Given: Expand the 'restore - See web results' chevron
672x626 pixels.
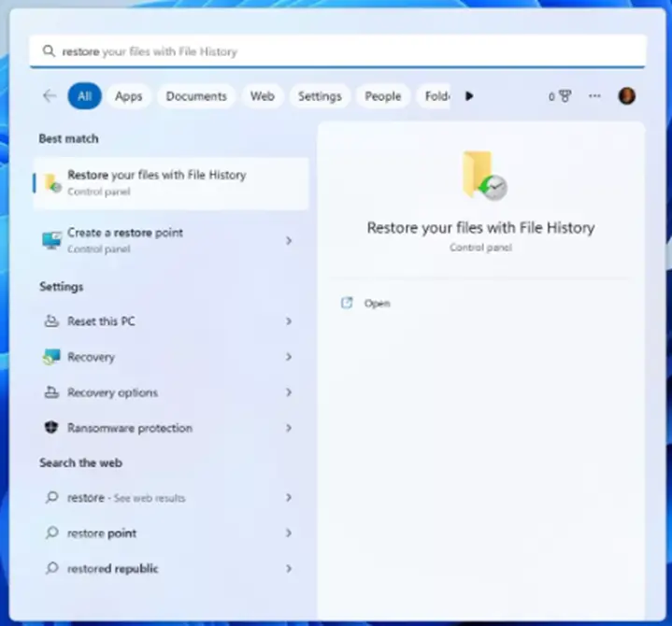Looking at the screenshot, I should [x=289, y=497].
